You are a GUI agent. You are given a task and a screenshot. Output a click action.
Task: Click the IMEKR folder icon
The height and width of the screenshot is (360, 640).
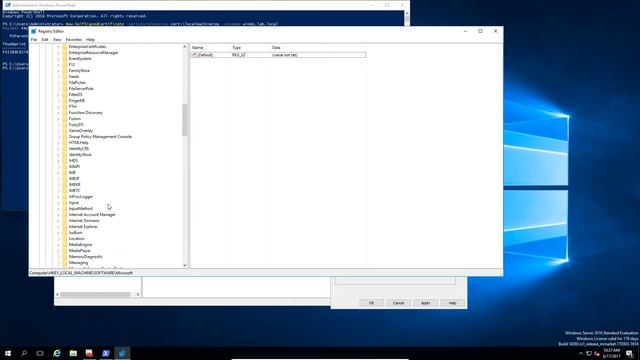pyautogui.click(x=64, y=184)
